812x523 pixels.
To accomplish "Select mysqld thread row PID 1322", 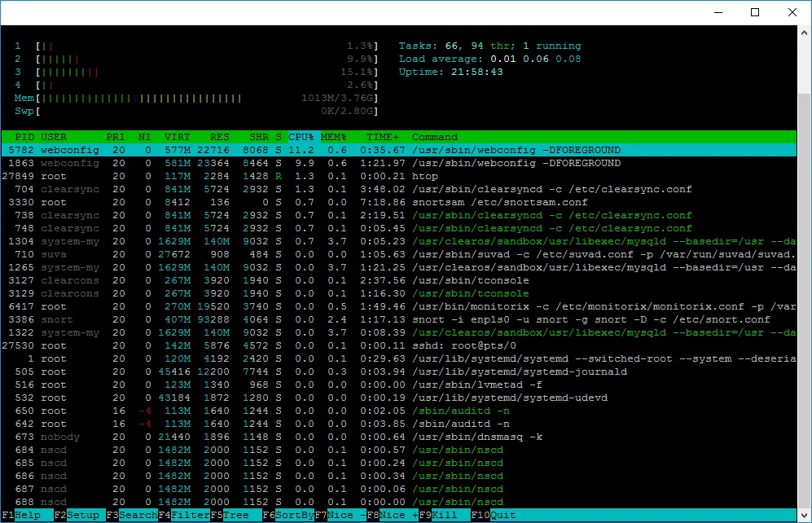I will [399, 332].
